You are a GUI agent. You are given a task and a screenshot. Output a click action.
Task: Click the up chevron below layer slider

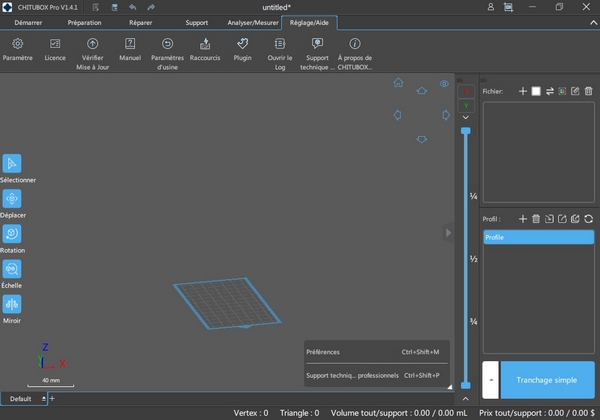pos(466,399)
